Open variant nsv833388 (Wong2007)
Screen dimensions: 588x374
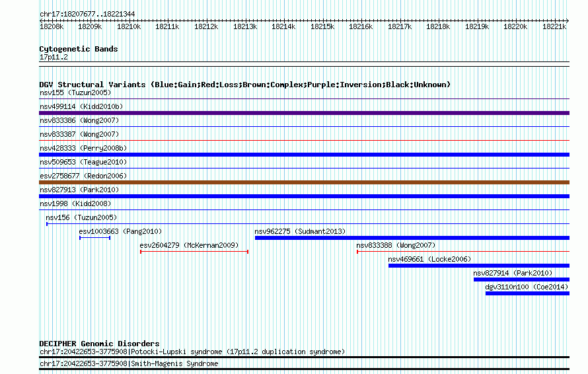click(x=396, y=245)
